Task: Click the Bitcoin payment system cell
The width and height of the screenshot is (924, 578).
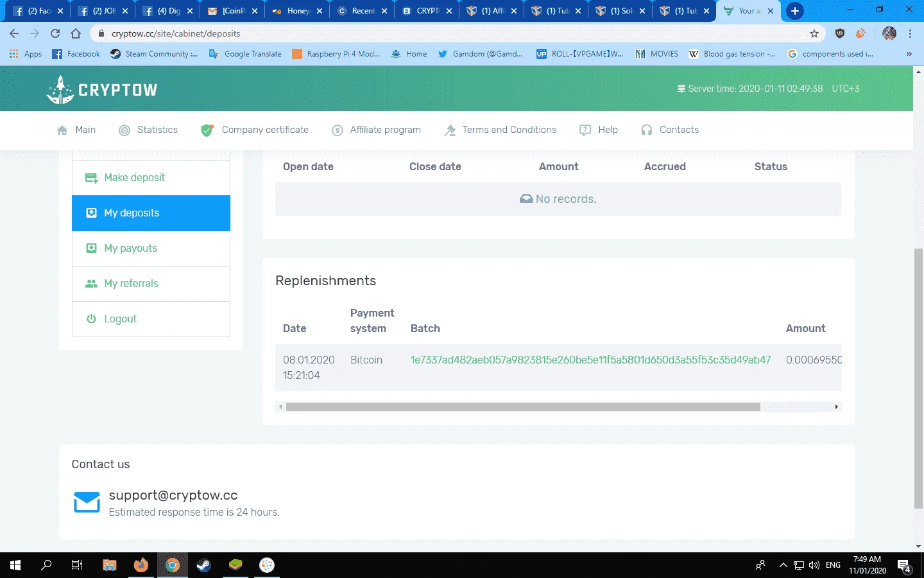Action: click(x=366, y=360)
